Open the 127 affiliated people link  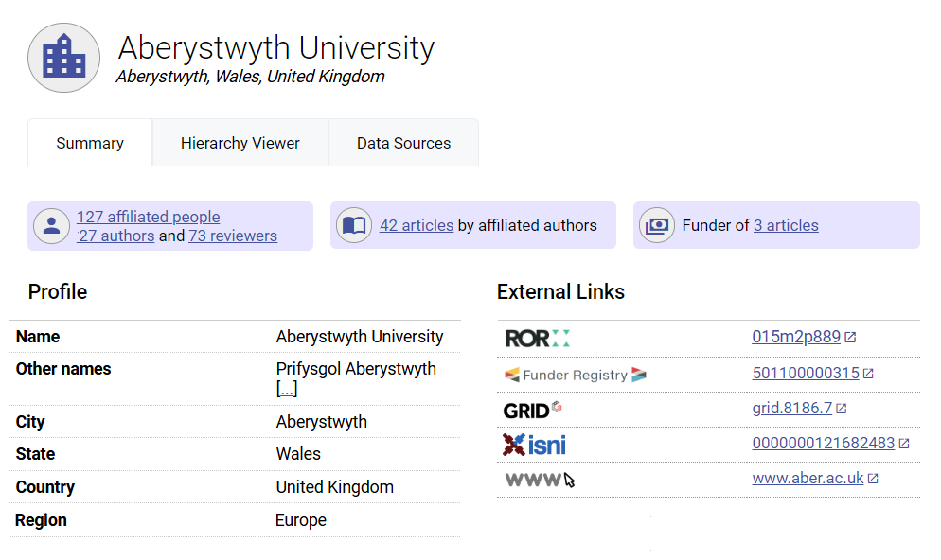pyautogui.click(x=148, y=217)
